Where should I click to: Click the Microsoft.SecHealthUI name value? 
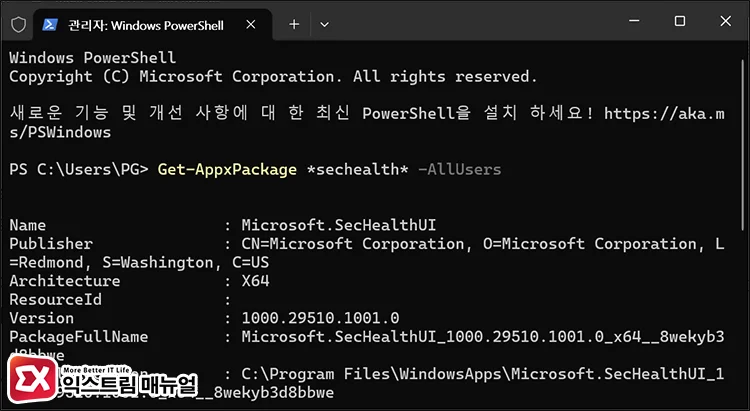tap(339, 225)
